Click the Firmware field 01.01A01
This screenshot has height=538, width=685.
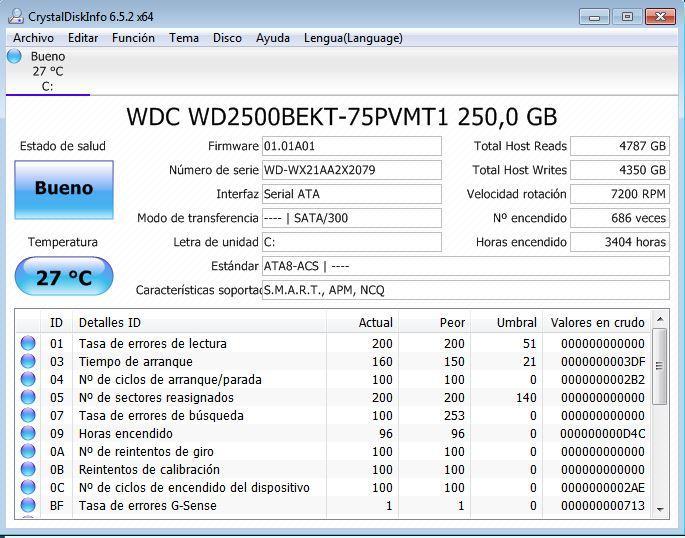(x=352, y=146)
